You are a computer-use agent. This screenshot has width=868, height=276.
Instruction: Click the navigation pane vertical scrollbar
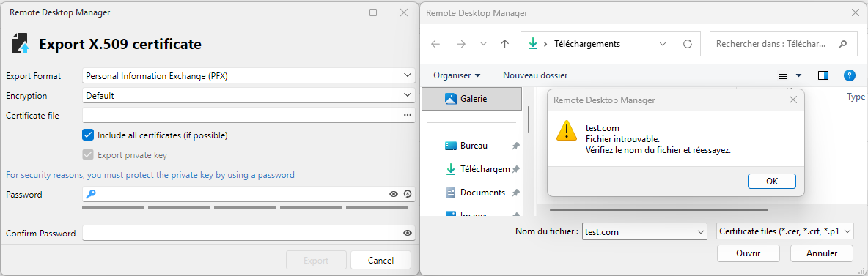click(x=528, y=119)
